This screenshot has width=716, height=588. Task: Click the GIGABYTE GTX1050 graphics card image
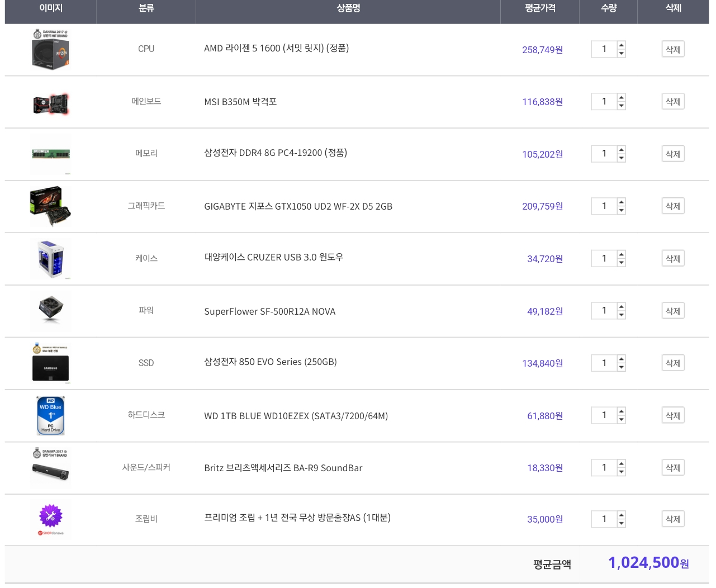click(50, 206)
